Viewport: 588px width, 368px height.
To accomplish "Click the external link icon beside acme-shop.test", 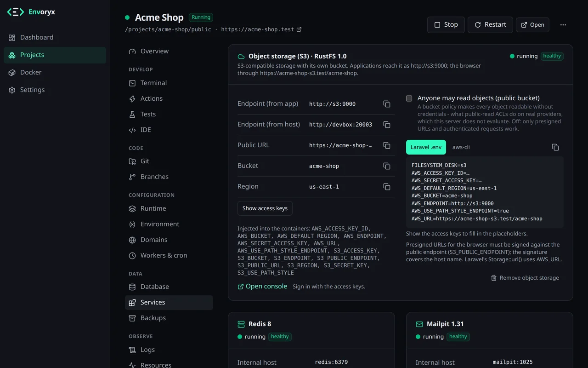I will pyautogui.click(x=299, y=29).
